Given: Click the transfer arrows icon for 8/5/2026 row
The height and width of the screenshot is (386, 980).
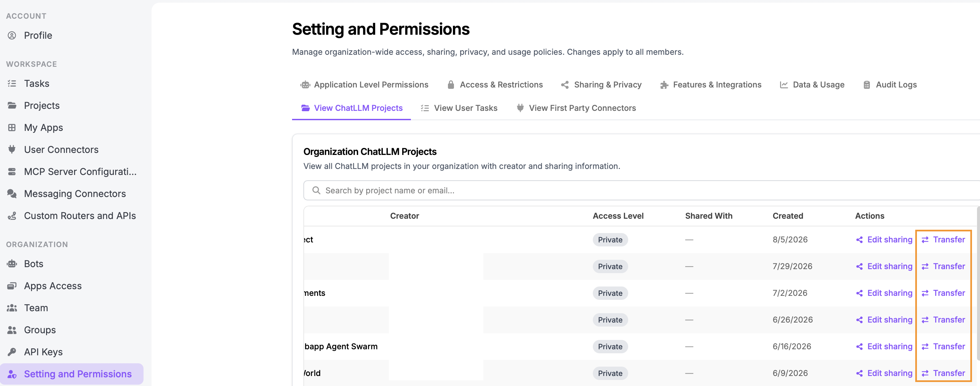Looking at the screenshot, I should [x=925, y=240].
